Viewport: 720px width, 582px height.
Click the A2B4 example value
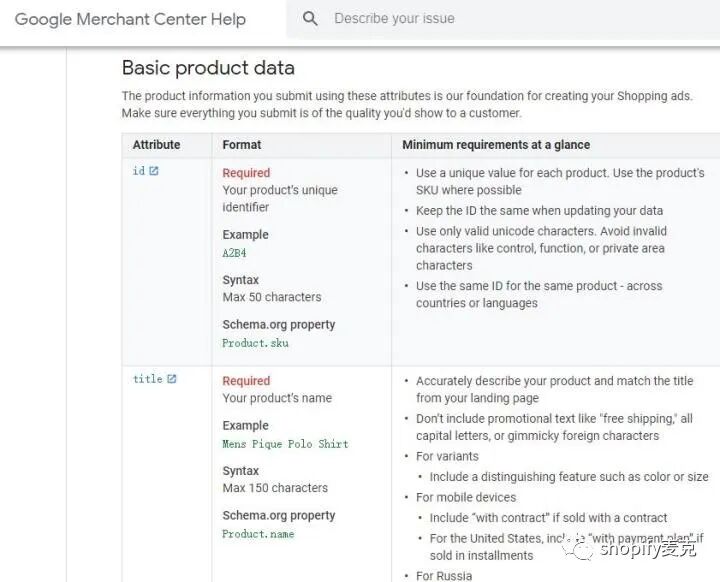pos(234,253)
